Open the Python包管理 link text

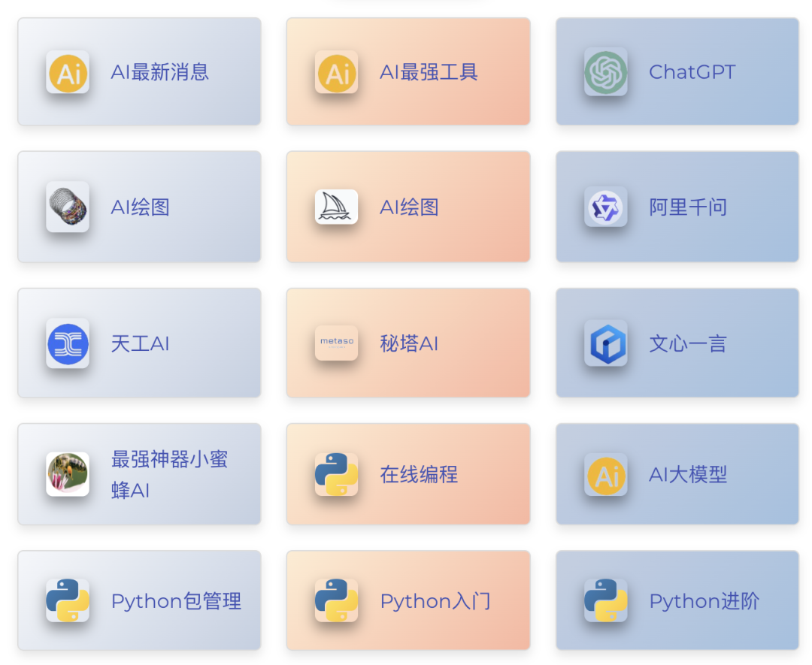[x=177, y=601]
